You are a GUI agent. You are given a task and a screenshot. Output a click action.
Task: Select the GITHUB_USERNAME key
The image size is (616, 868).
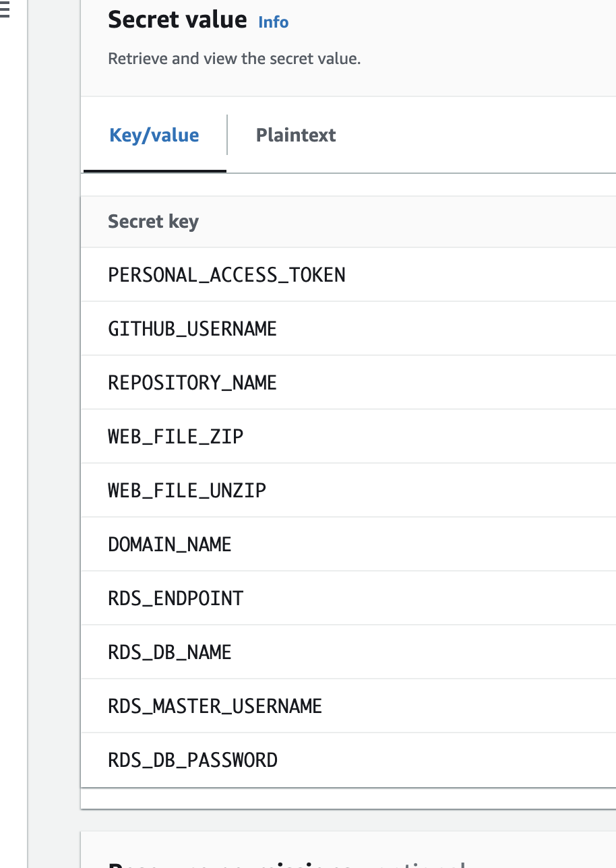coord(192,329)
